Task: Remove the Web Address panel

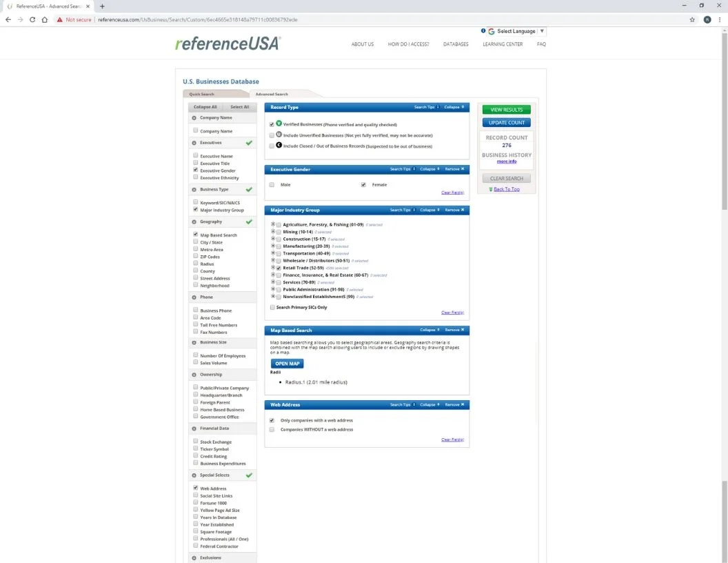Action: click(x=454, y=404)
